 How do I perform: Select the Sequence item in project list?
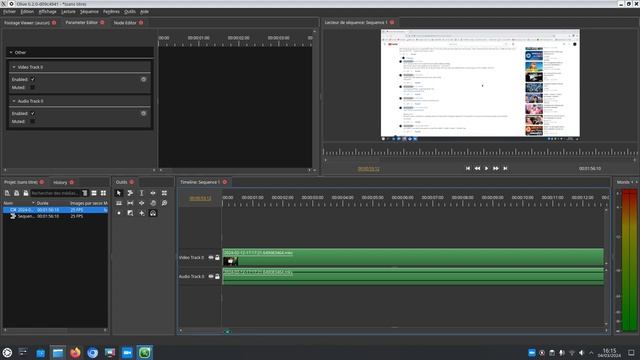tap(55, 216)
